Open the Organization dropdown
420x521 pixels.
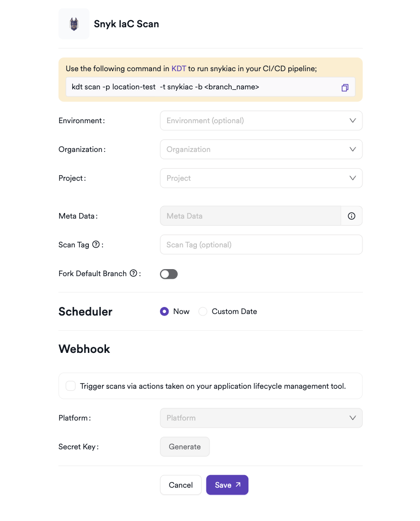coord(261,149)
